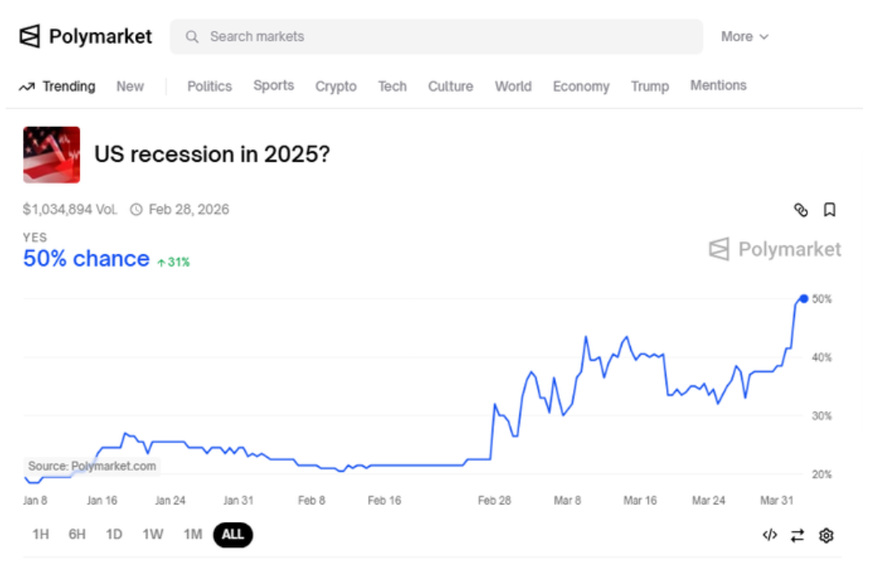Open the Politics category tab
This screenshot has height=588, width=894.
[210, 86]
